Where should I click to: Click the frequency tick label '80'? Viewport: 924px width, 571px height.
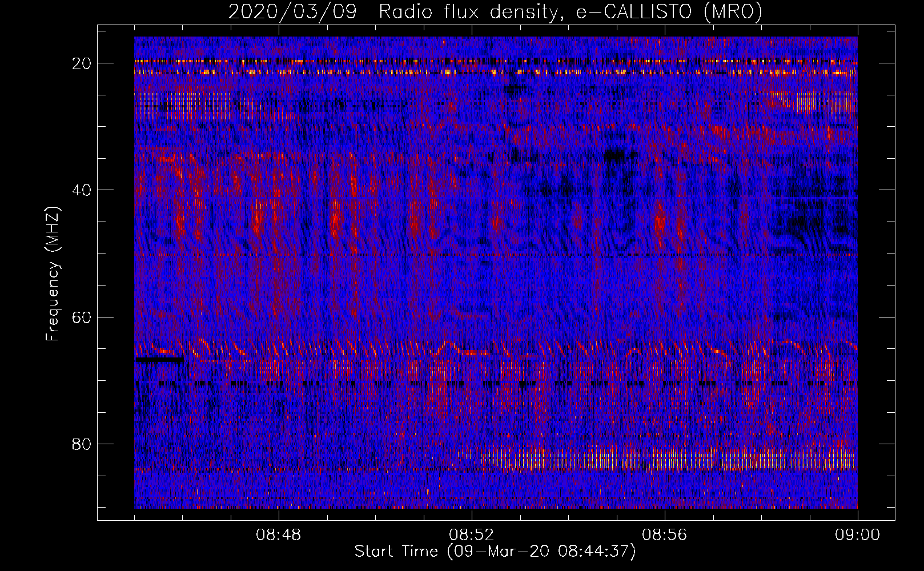click(82, 444)
